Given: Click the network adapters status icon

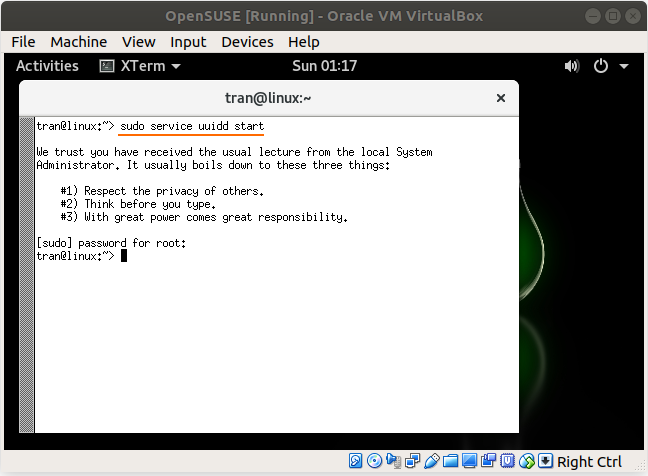Looking at the screenshot, I should click(412, 461).
